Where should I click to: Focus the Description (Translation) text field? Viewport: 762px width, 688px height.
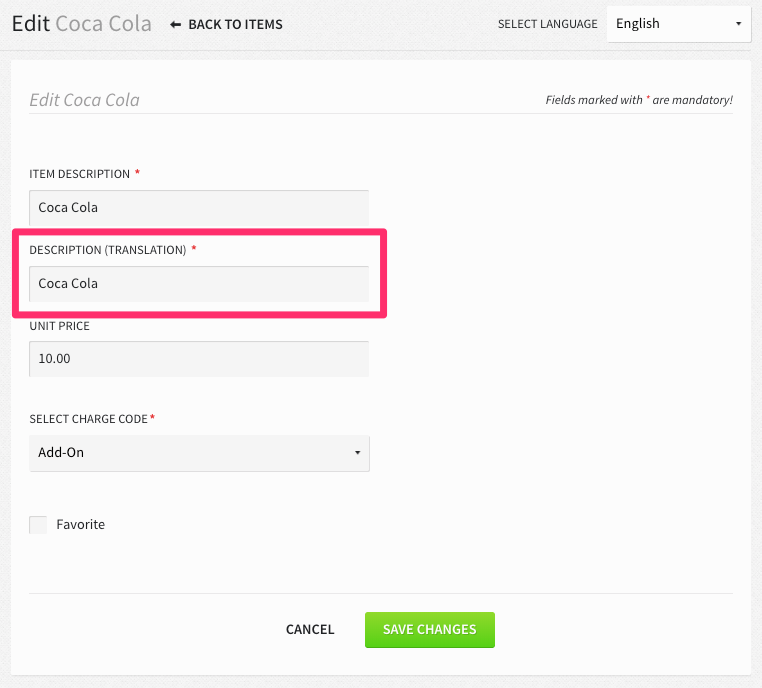[199, 284]
